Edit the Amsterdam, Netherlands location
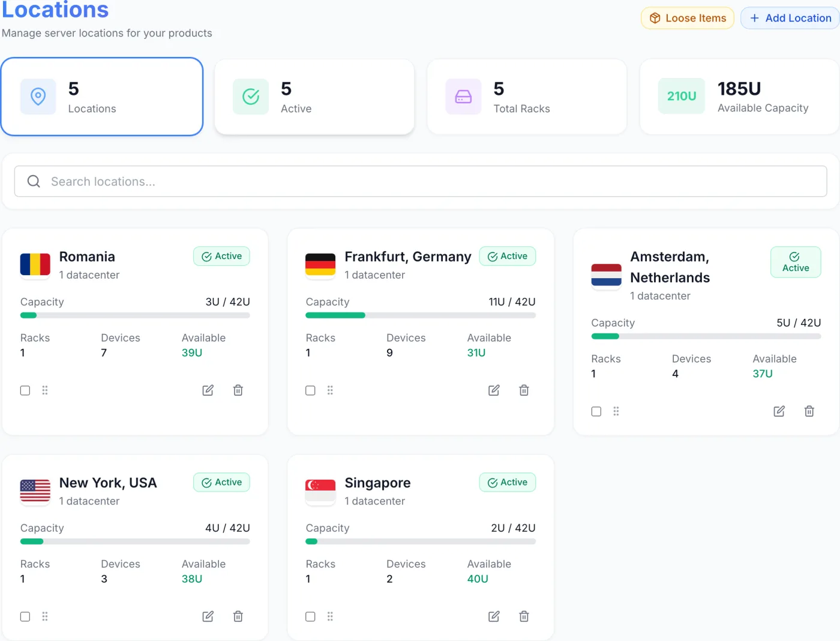The height and width of the screenshot is (641, 840). [x=779, y=411]
